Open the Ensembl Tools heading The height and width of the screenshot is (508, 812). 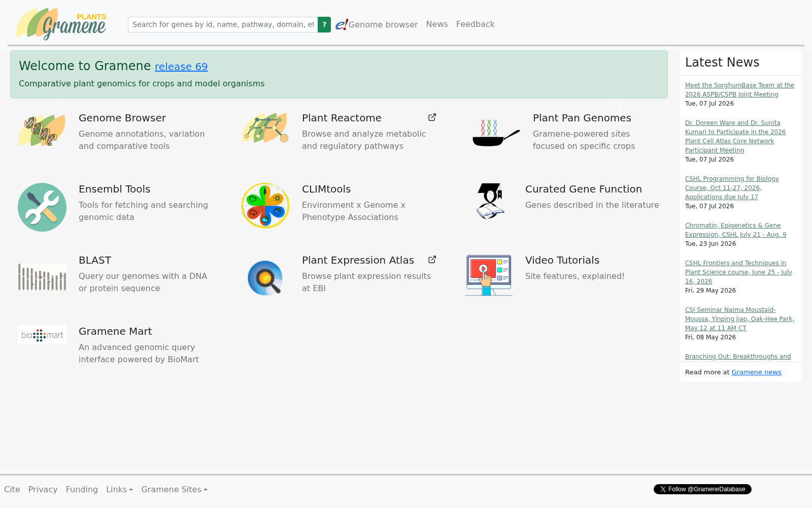point(115,189)
